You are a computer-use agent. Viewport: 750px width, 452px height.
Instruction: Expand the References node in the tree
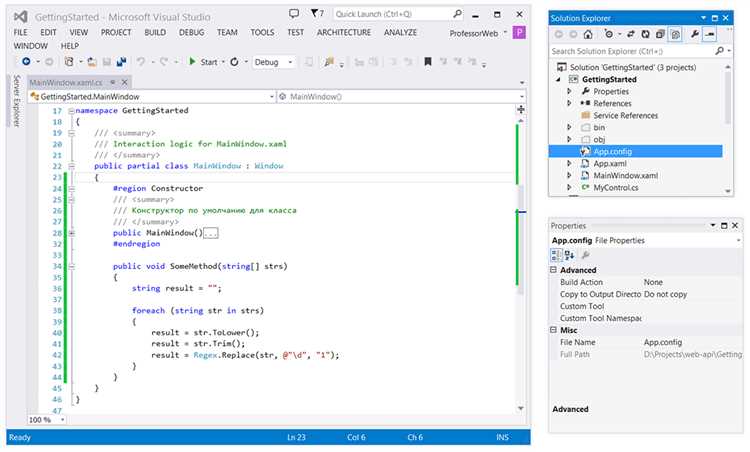569,103
